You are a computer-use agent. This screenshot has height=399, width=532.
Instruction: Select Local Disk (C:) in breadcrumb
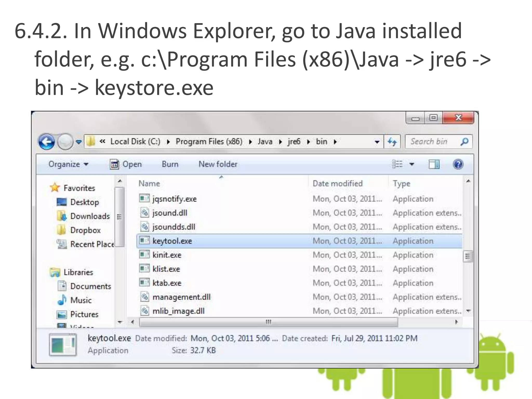pyautogui.click(x=135, y=142)
